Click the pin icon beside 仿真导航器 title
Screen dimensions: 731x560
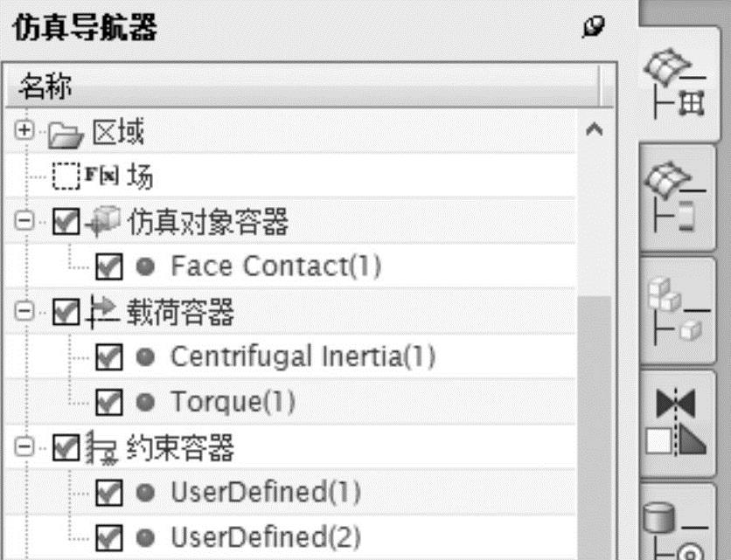(594, 29)
